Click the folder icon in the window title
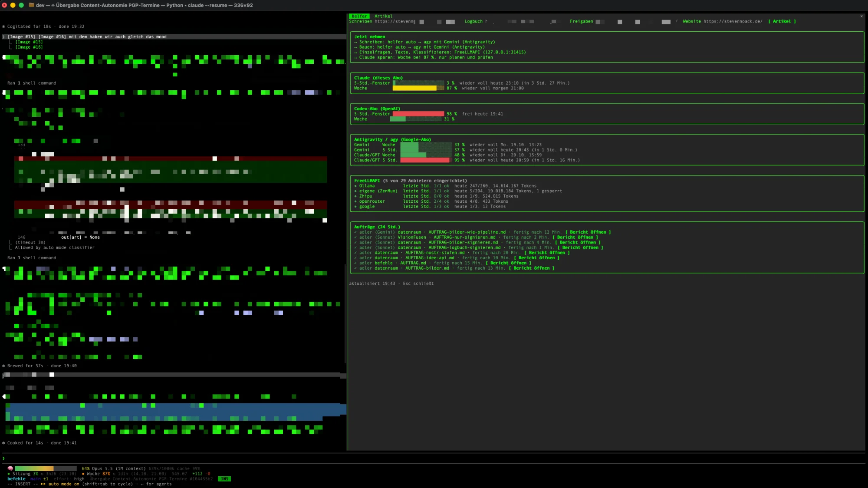 [x=32, y=5]
